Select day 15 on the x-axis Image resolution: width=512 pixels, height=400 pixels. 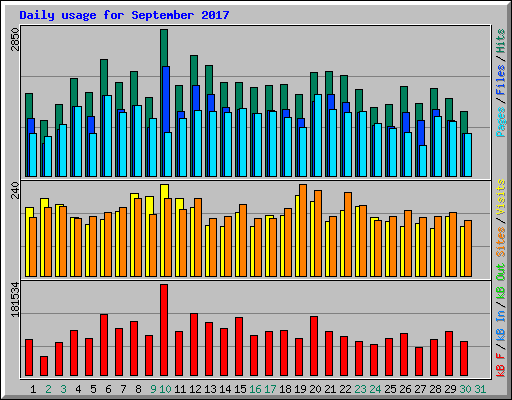pos(240,389)
